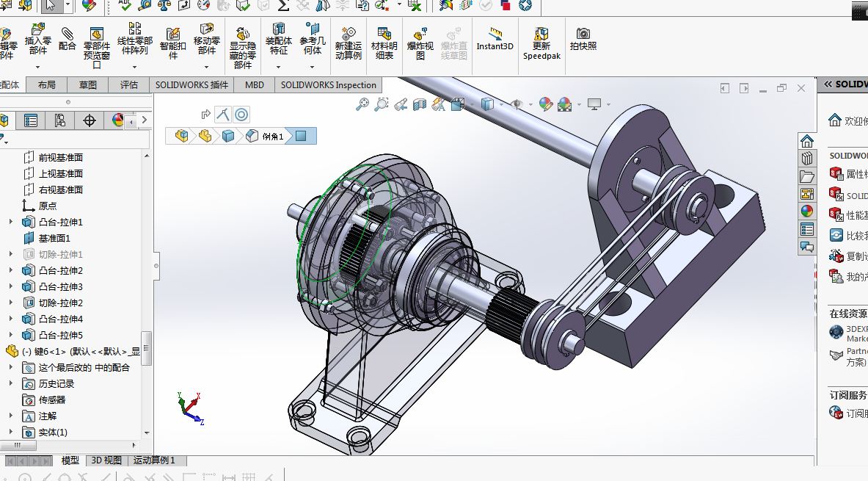
Task: Open File Explorer folder tab in task pane
Action: 806,176
